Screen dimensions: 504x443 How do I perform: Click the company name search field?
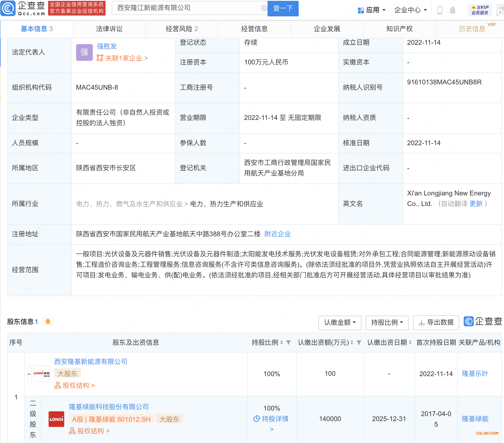[x=186, y=8]
